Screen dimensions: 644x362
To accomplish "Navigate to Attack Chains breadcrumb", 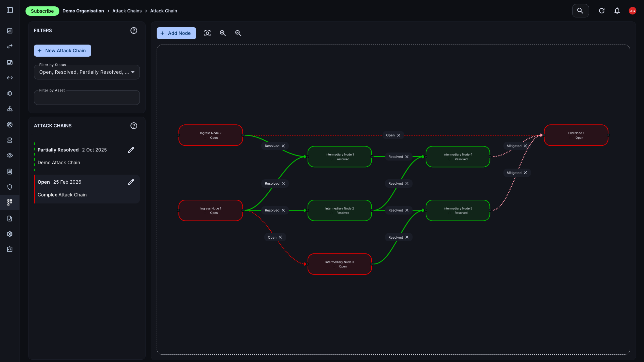I will pos(127,11).
